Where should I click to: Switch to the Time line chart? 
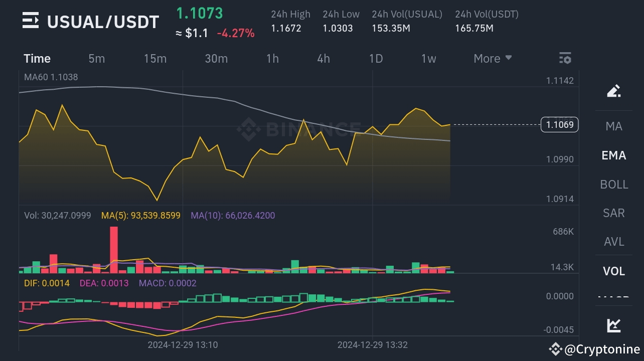click(x=37, y=59)
